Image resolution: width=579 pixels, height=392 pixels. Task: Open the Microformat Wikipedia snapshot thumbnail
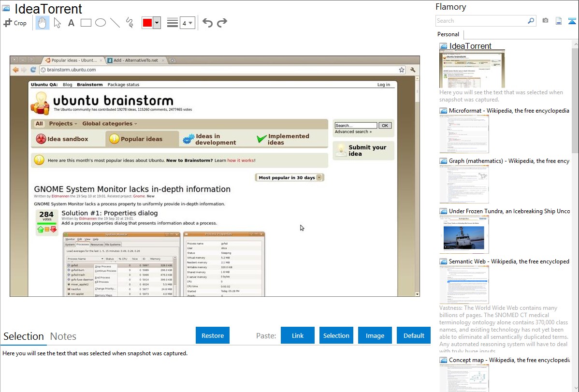tap(464, 134)
